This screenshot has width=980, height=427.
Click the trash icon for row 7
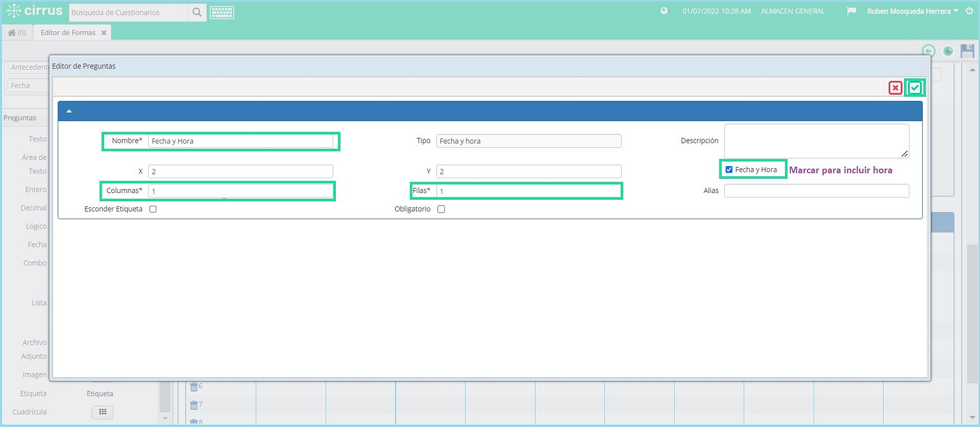point(194,405)
